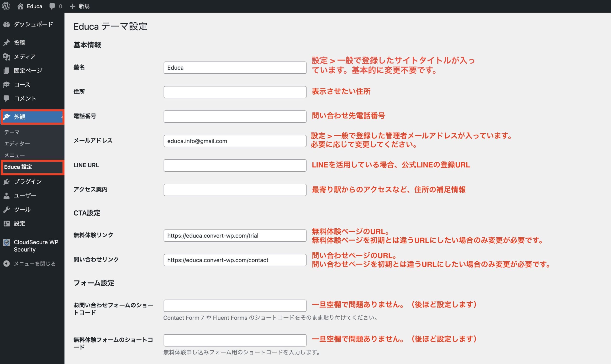
Task: Click the 無料体験リンク URL field
Action: pyautogui.click(x=235, y=236)
